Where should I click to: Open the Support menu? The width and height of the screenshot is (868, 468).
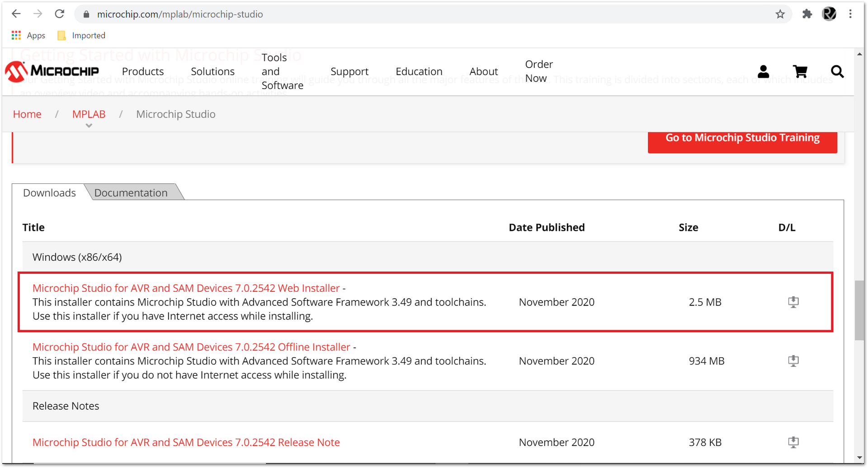[349, 71]
